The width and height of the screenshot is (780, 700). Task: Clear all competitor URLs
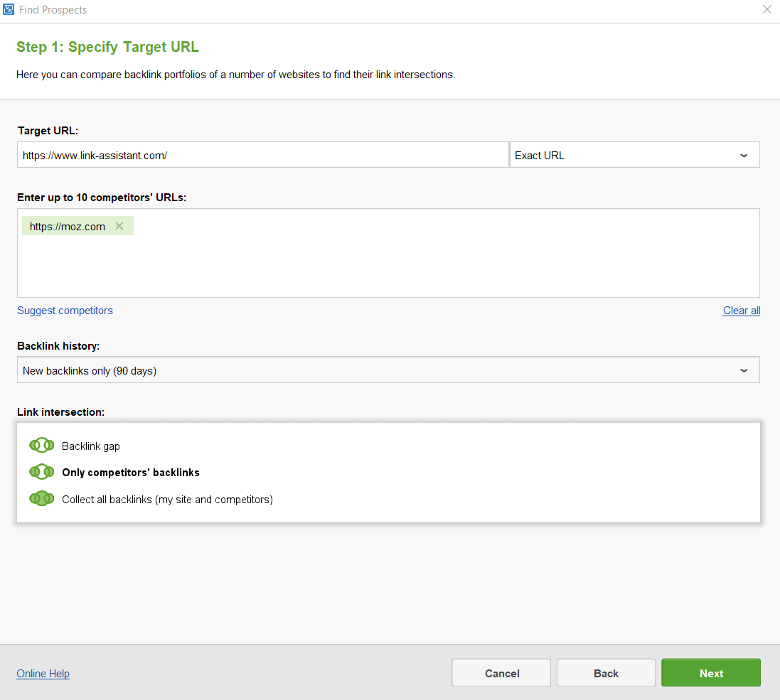click(x=741, y=311)
